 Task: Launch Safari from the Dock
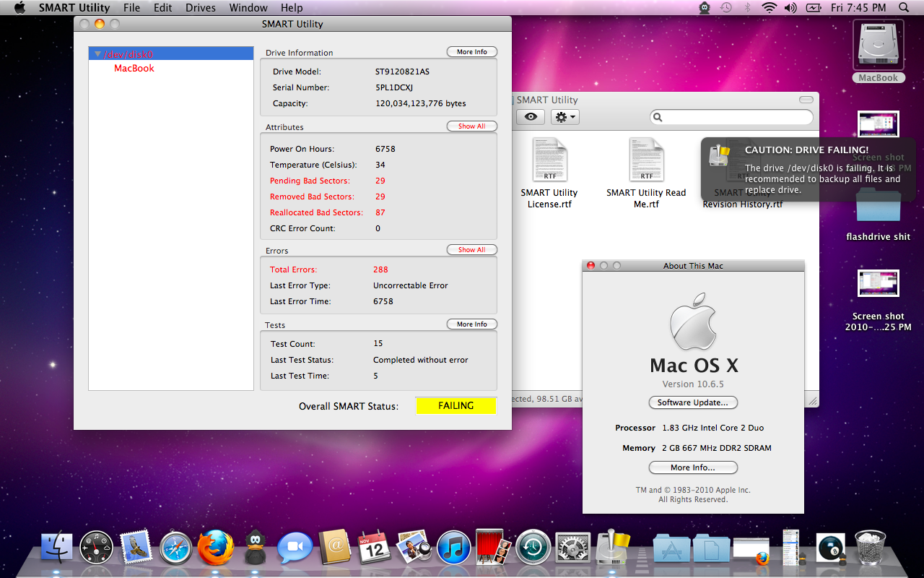click(176, 548)
